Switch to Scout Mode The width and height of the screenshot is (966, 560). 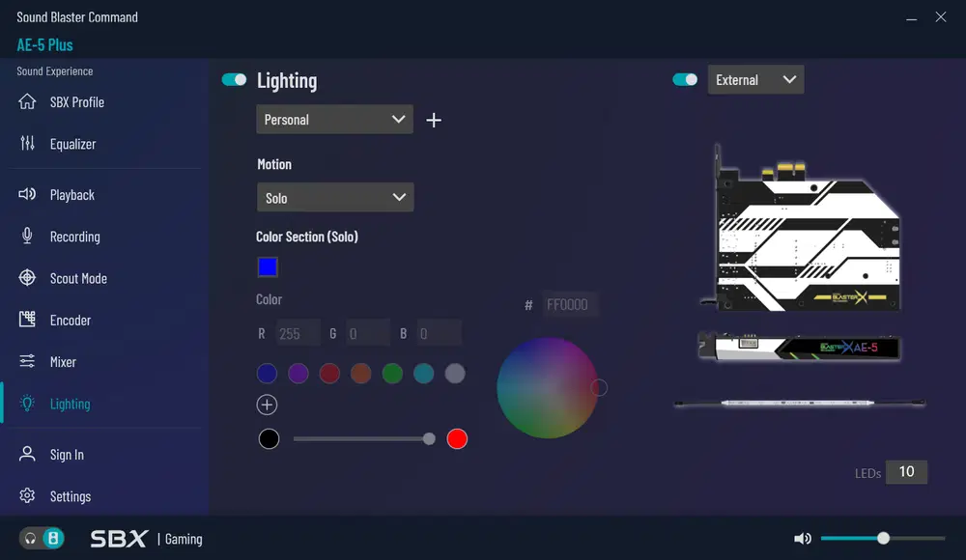click(x=78, y=278)
